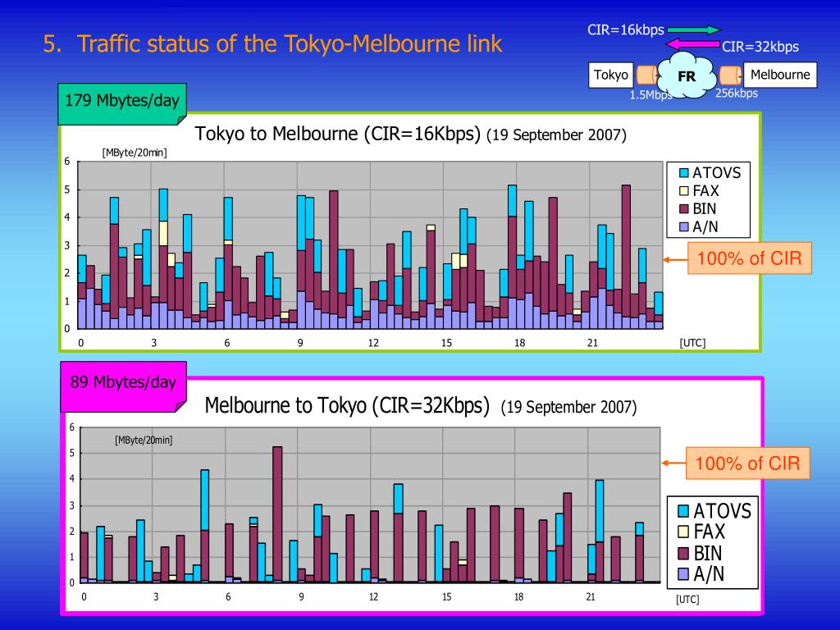This screenshot has width=840, height=630.
Task: Click the FAX swatch in the top chart legend
Action: pyautogui.click(x=684, y=190)
